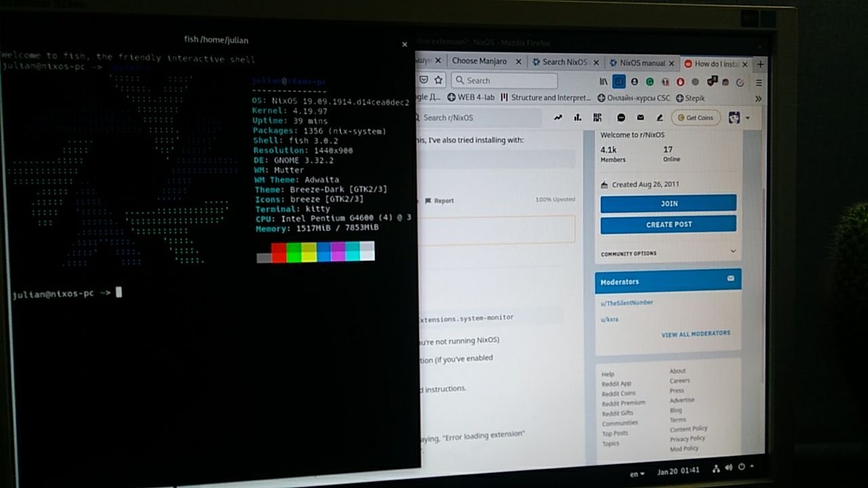Click the power icon in the GNOME panel
The height and width of the screenshot is (488, 868).
(x=741, y=468)
